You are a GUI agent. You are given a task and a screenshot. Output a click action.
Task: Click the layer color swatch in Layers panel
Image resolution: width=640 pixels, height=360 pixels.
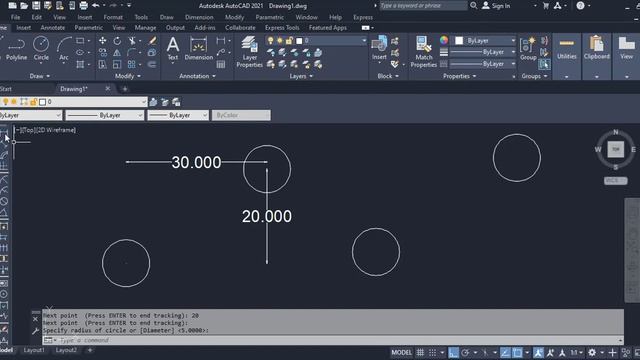pyautogui.click(x=299, y=40)
